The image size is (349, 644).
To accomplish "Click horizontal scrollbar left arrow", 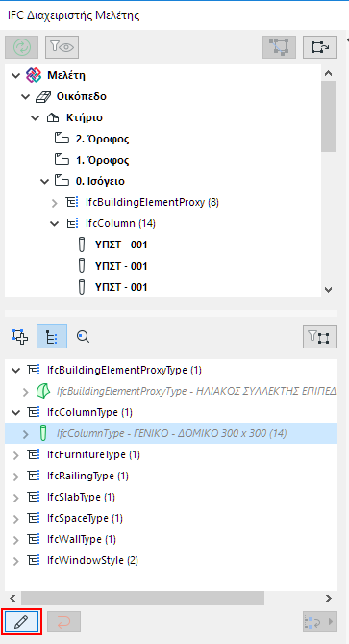I will click(x=12, y=598).
